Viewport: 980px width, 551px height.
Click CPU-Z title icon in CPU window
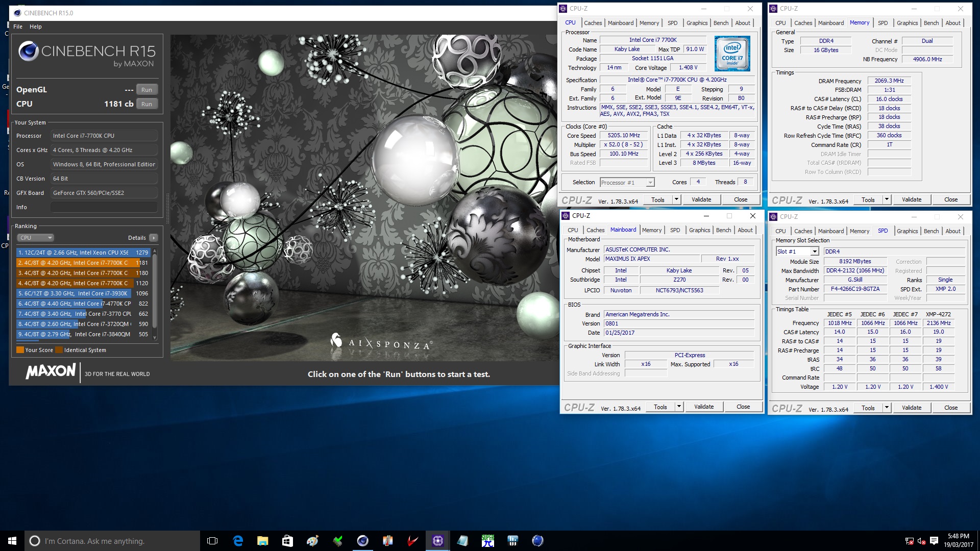(563, 9)
